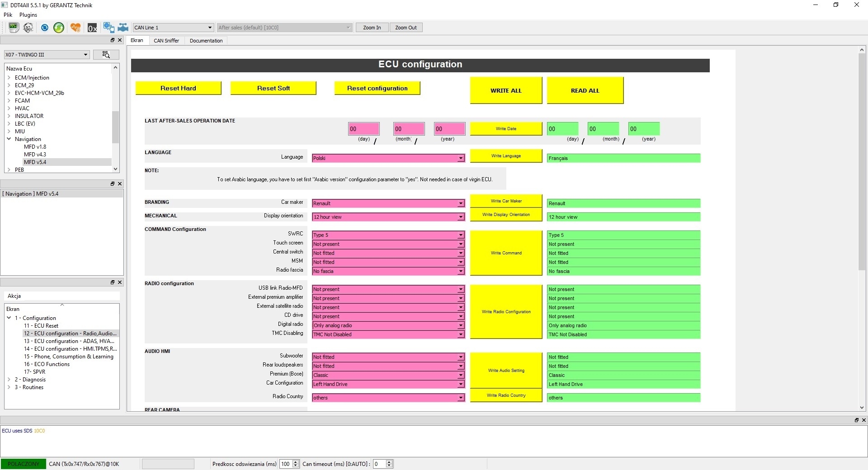Click the monitor waveform toolbar icon
The width and height of the screenshot is (868, 470).
coord(14,28)
